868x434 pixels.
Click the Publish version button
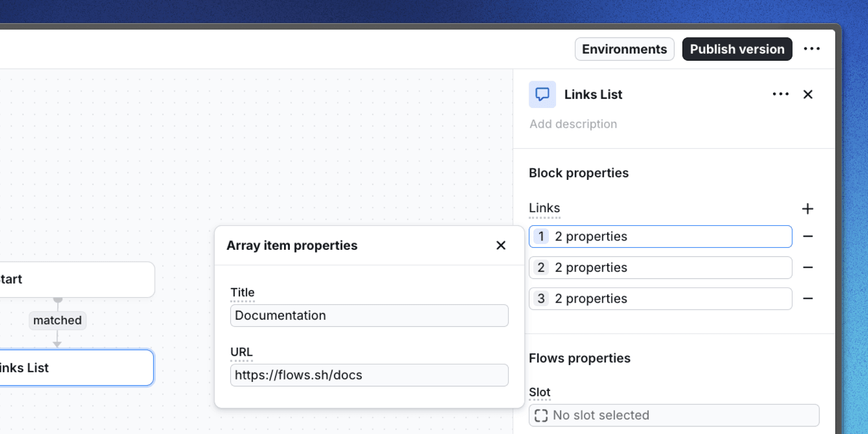click(737, 49)
